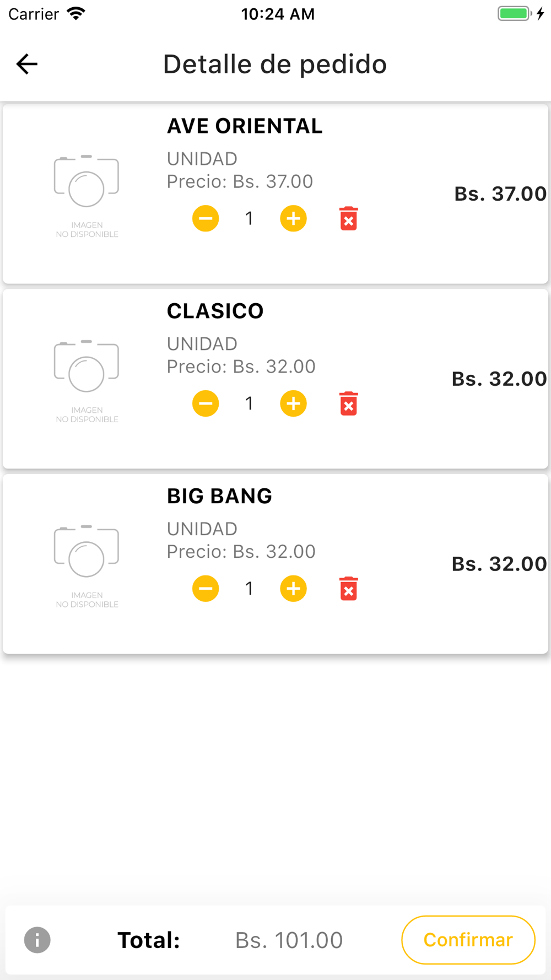Tap minus button for BIG BANG

tap(206, 589)
